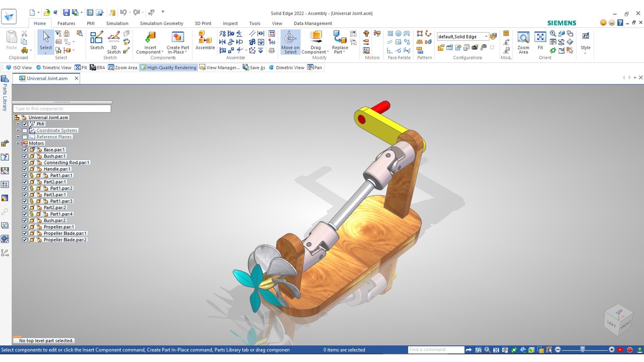The height and width of the screenshot is (362, 644).
Task: Open the PMI ribbon tab
Action: pos(91,23)
